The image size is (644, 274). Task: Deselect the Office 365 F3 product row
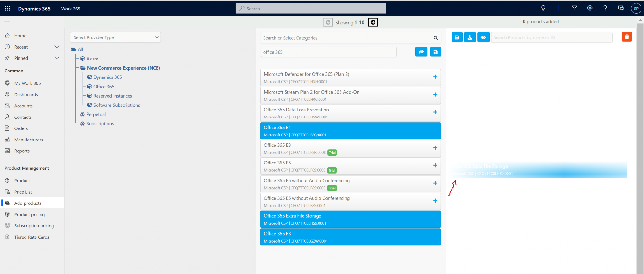350,237
